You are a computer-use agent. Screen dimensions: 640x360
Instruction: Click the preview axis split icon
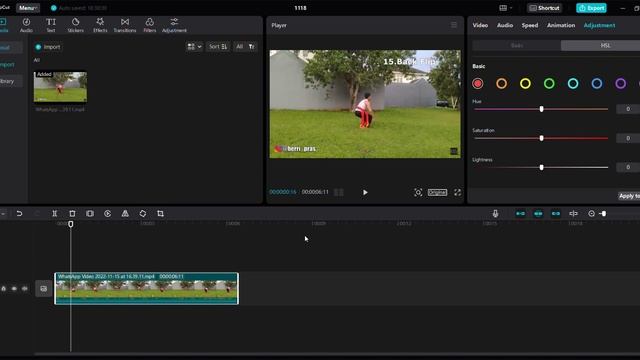tap(573, 213)
